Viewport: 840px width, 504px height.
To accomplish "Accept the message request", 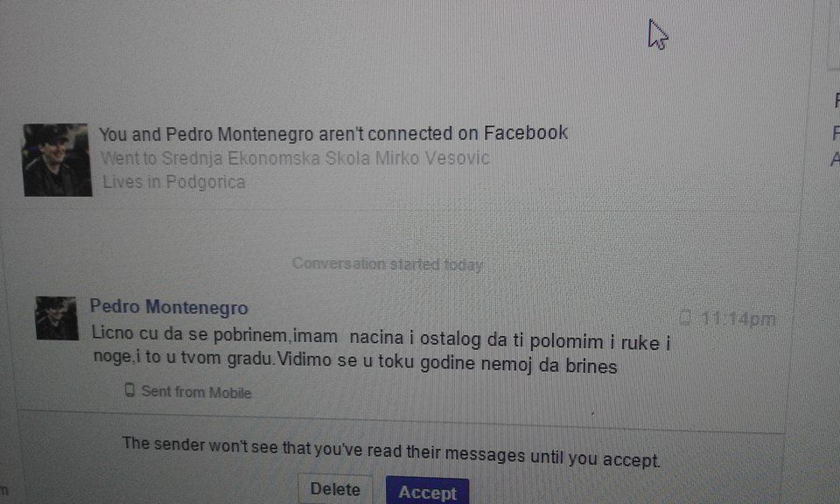I will (428, 492).
